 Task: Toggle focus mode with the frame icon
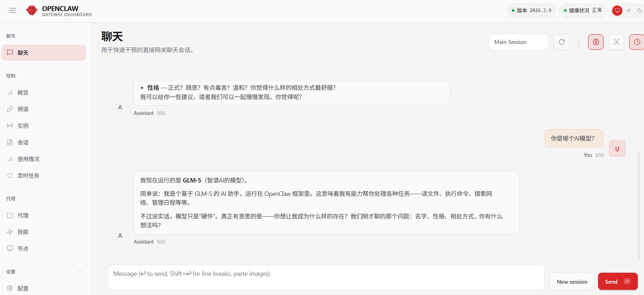[616, 42]
